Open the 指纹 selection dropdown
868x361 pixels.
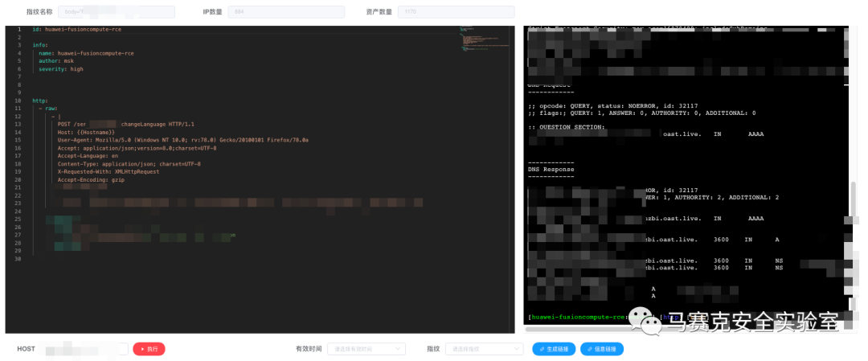pyautogui.click(x=485, y=349)
